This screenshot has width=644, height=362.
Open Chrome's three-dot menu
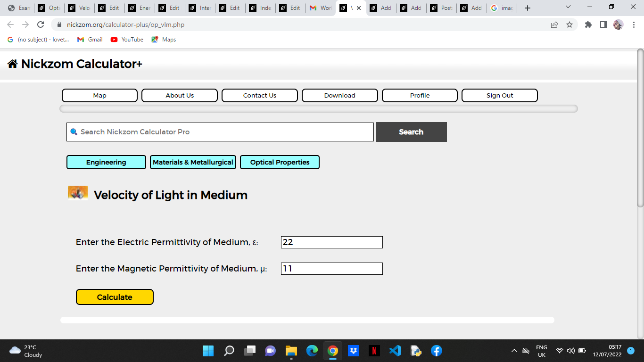634,25
